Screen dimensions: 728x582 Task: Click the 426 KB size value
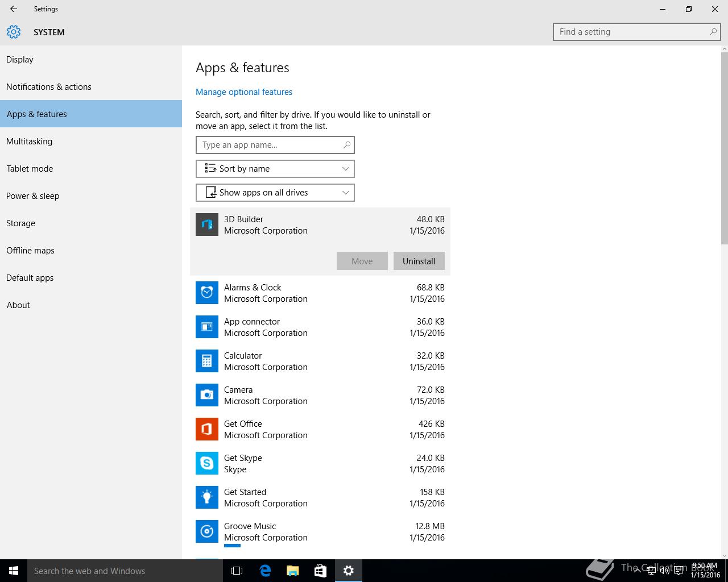(432, 424)
